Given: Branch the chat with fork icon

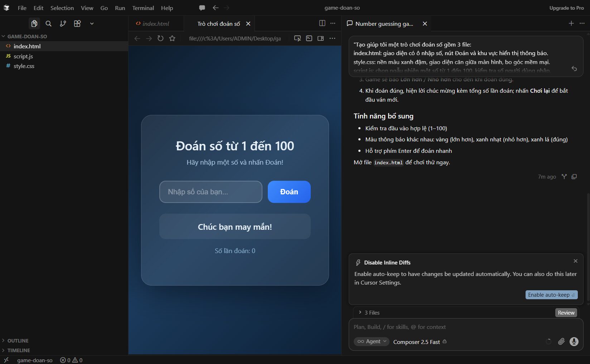Looking at the screenshot, I should 564,176.
